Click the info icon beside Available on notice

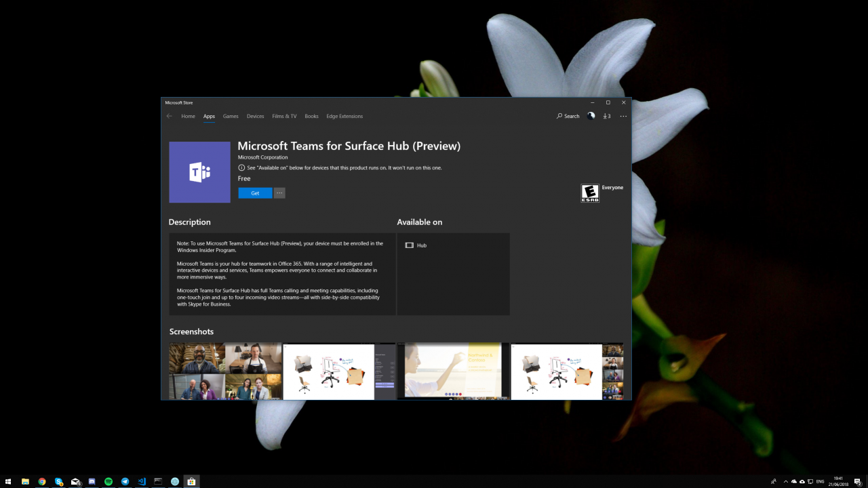pyautogui.click(x=241, y=167)
